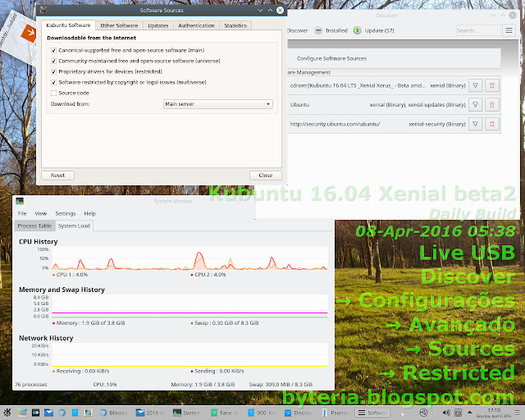
Task: Click the Reset button in Software Sources
Action: [x=57, y=176]
